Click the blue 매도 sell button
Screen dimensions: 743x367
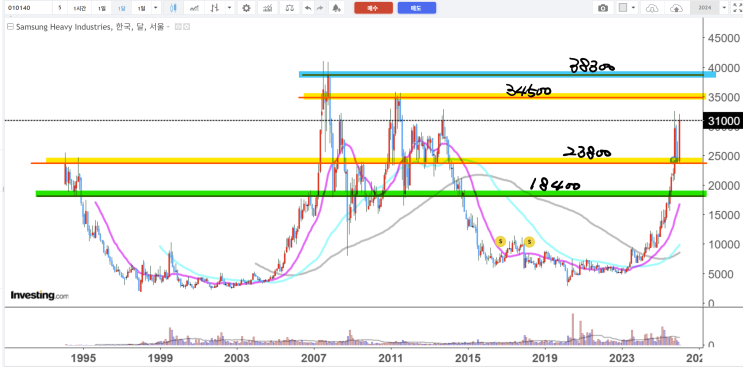coord(417,8)
